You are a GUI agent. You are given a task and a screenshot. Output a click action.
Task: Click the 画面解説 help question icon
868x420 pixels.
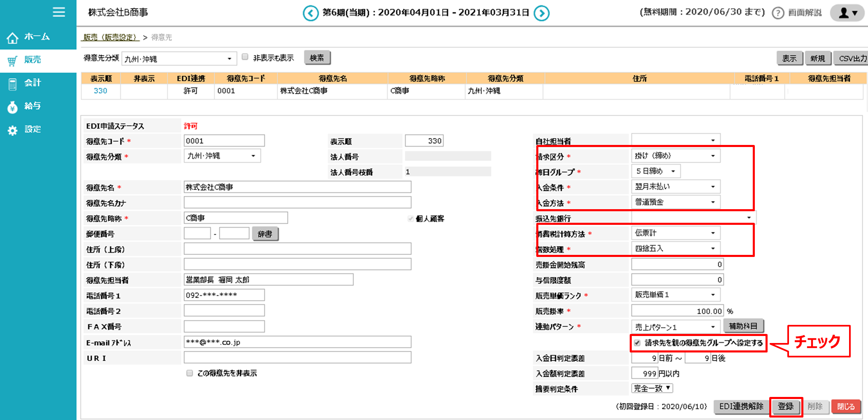tap(777, 13)
